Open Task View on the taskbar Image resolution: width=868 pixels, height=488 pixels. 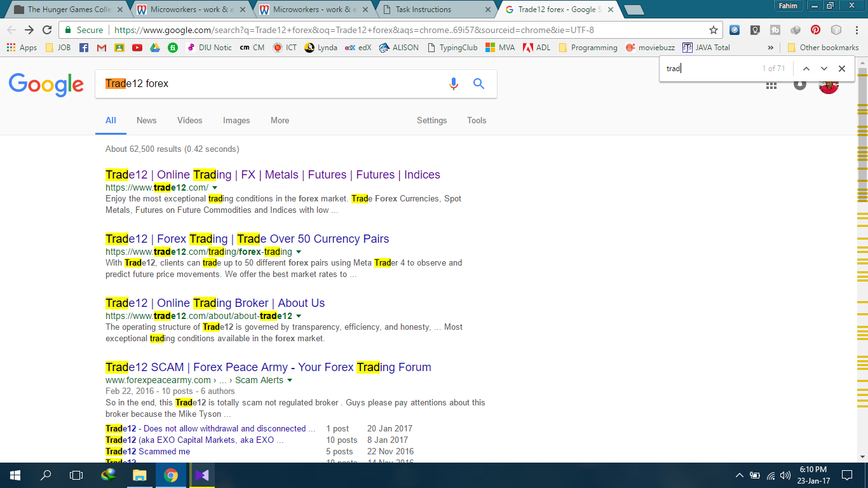76,475
